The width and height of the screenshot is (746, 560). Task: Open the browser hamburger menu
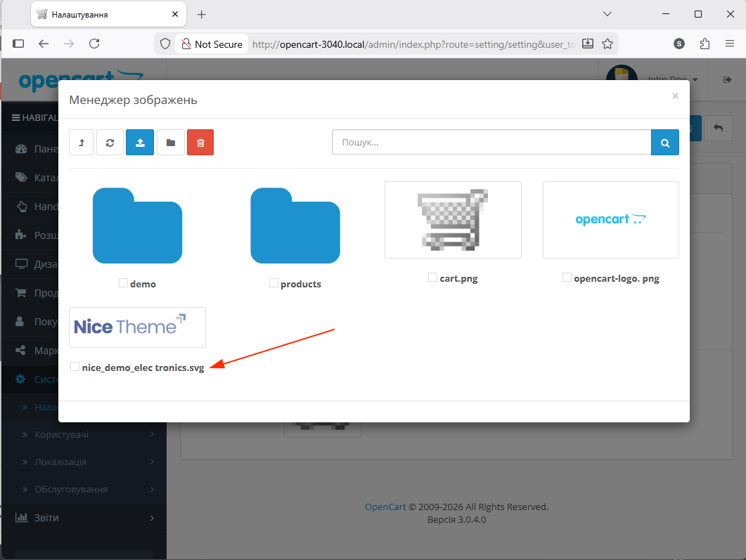pos(730,44)
